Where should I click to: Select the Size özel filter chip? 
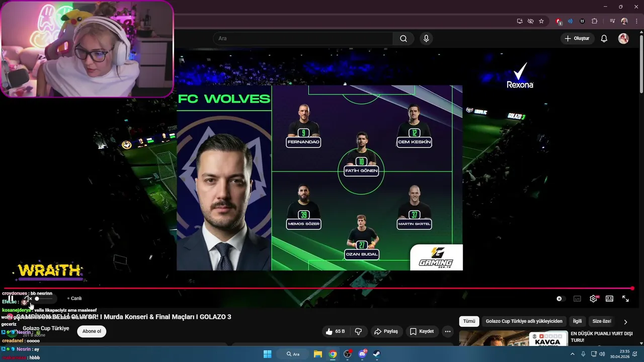(x=602, y=321)
